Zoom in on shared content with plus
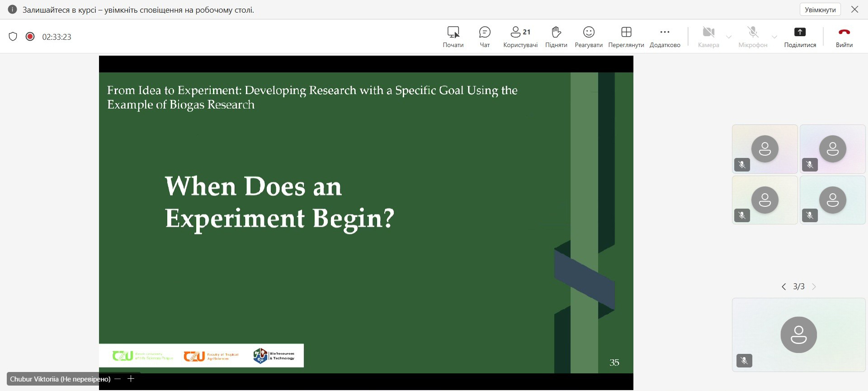 (131, 379)
